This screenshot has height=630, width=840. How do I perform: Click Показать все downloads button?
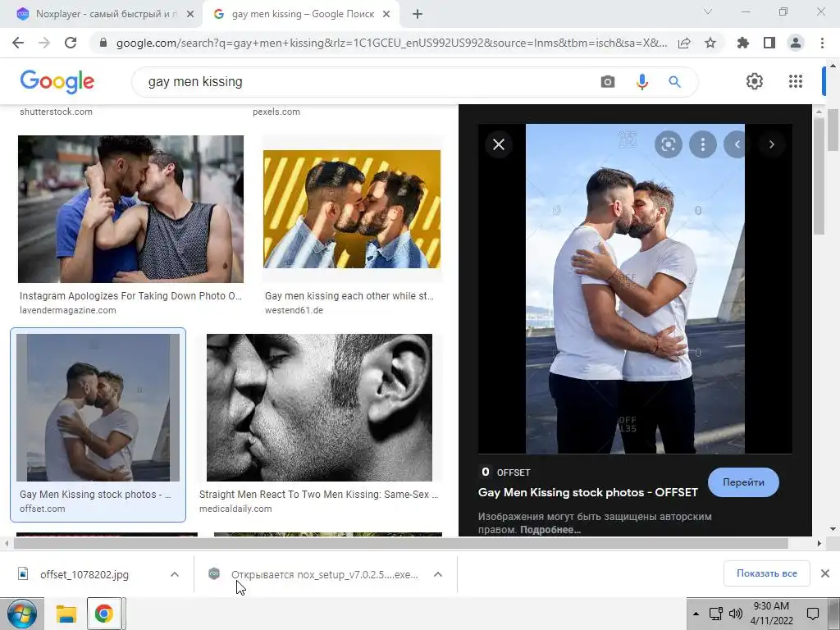coord(767,573)
